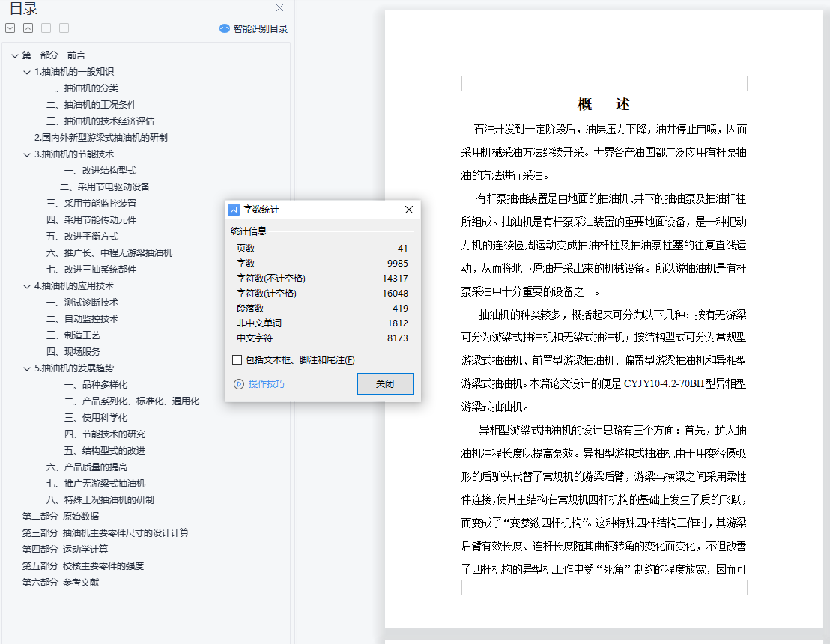This screenshot has height=644, width=830.
Task: Click the 中文字符 value 8173
Action: 398,338
